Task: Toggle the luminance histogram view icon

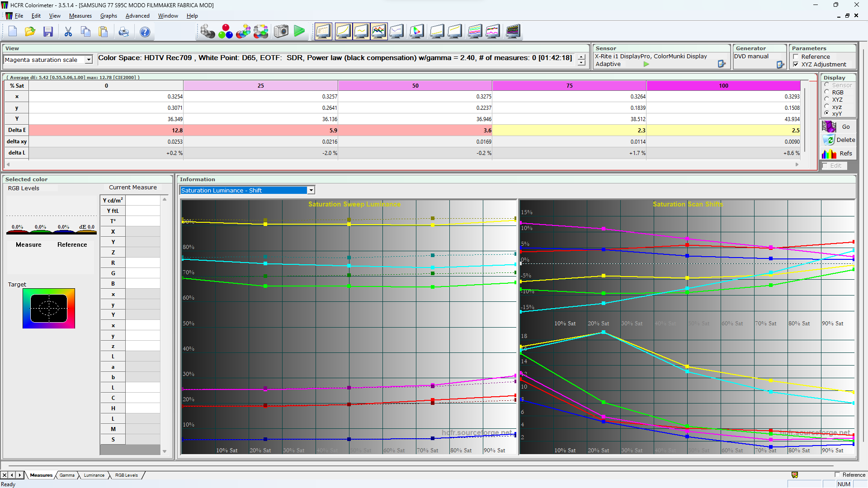Action: coord(343,31)
